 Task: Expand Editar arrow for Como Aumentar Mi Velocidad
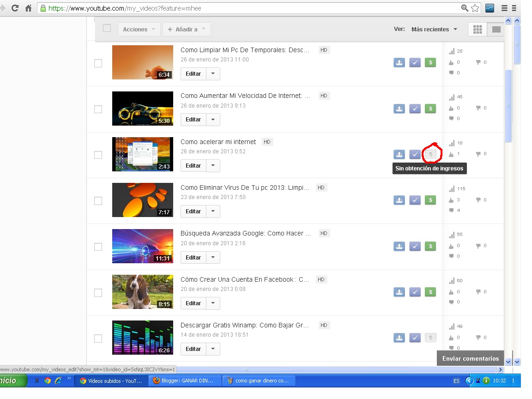pyautogui.click(x=213, y=120)
